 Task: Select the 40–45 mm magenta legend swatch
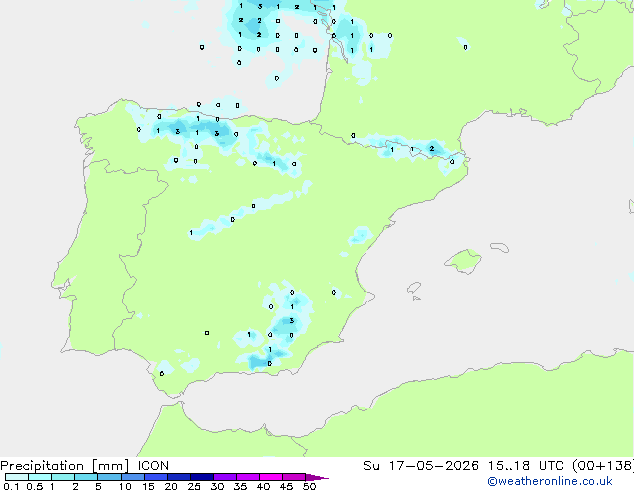tap(271, 477)
